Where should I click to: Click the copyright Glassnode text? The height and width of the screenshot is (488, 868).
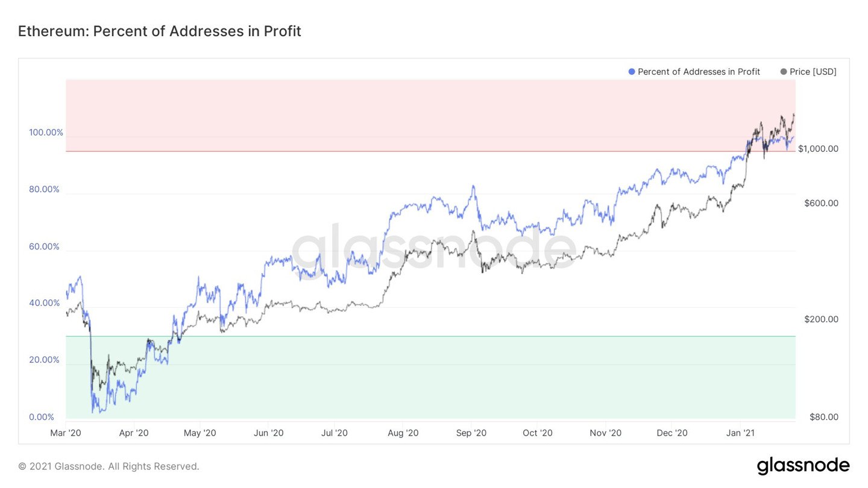[x=108, y=466]
